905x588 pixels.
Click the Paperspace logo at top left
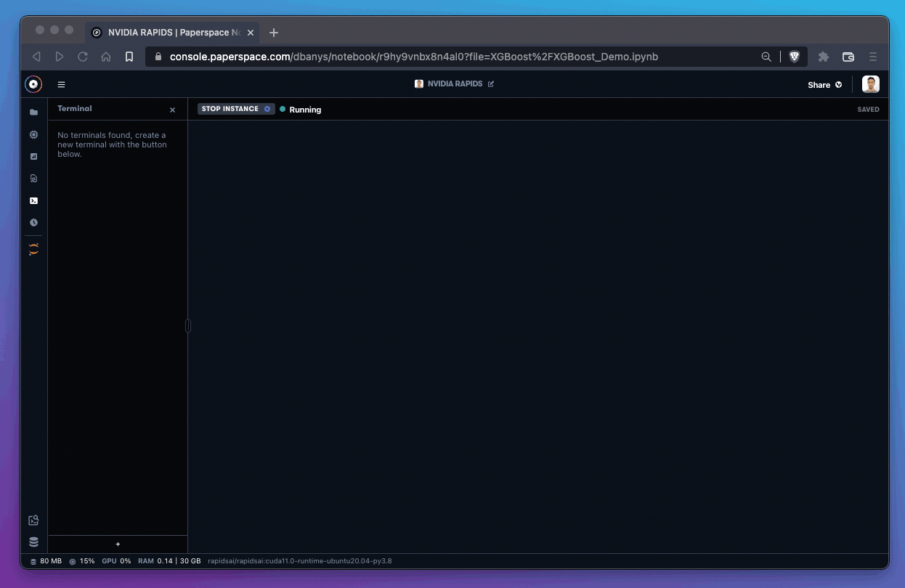[33, 84]
